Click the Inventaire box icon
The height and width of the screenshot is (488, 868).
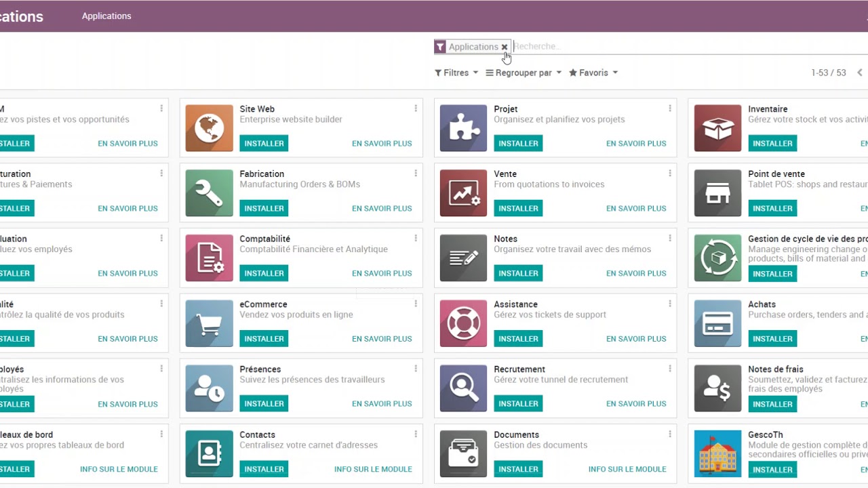(x=717, y=128)
